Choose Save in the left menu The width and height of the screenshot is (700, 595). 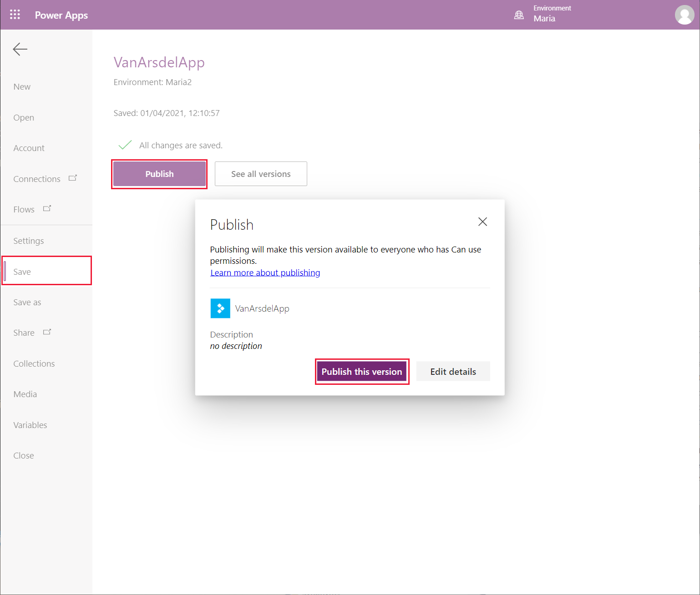tap(47, 271)
